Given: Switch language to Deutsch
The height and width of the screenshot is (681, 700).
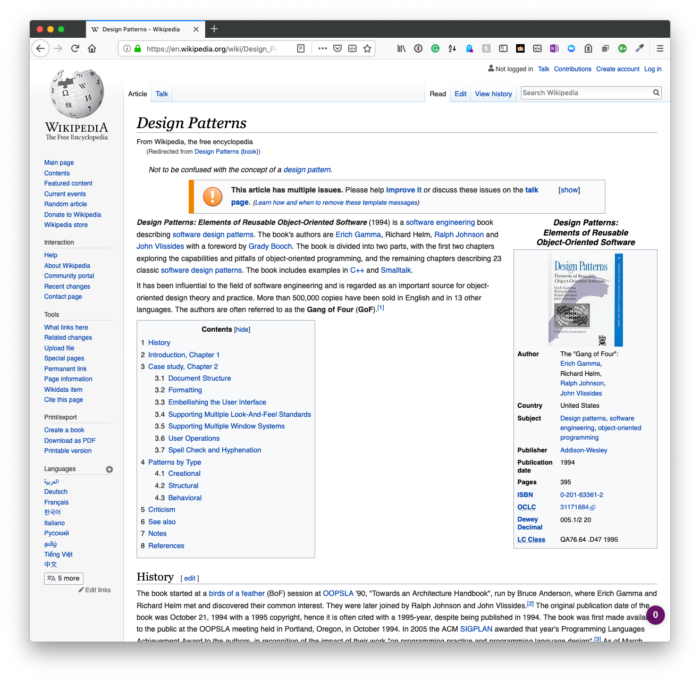Looking at the screenshot, I should pos(56,492).
